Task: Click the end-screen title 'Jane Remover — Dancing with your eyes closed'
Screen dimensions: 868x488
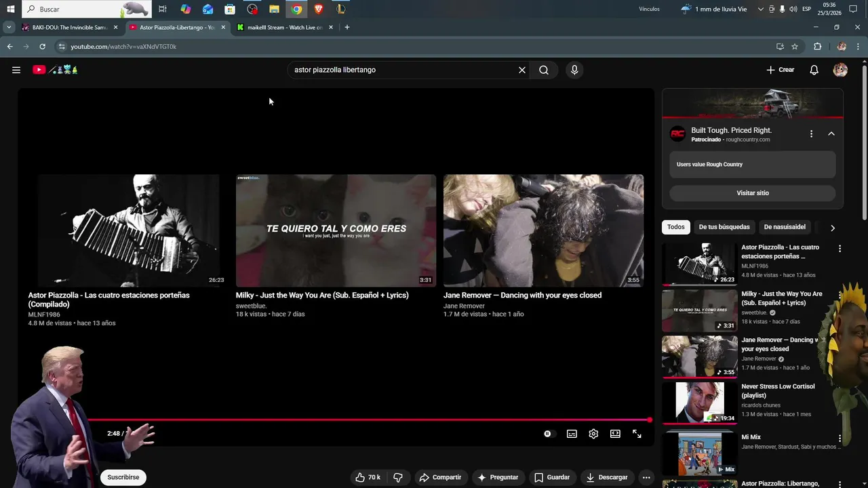Action: click(x=522, y=295)
